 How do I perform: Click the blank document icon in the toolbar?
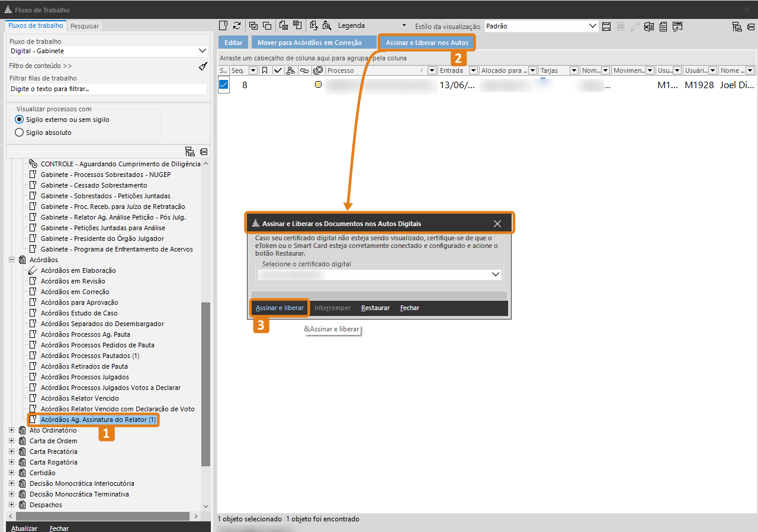pyautogui.click(x=223, y=26)
